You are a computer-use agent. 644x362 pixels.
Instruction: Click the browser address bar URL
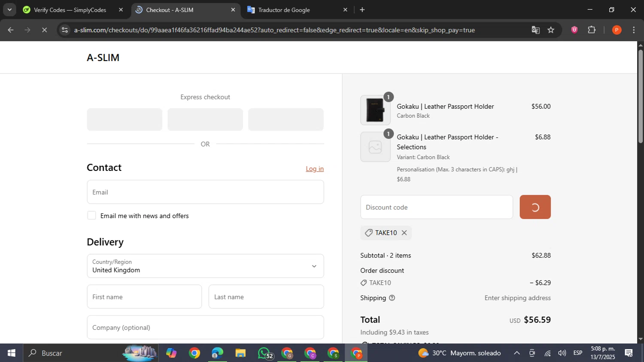tap(274, 30)
